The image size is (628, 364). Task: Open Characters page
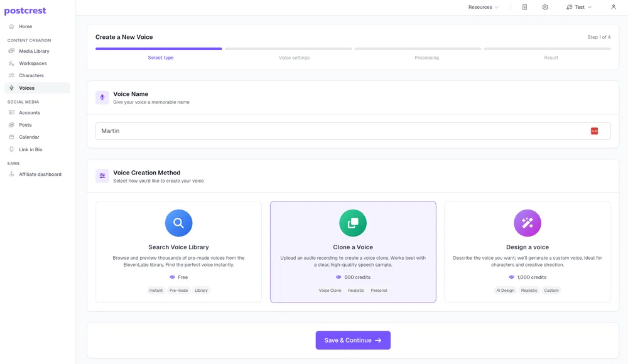(x=37, y=75)
